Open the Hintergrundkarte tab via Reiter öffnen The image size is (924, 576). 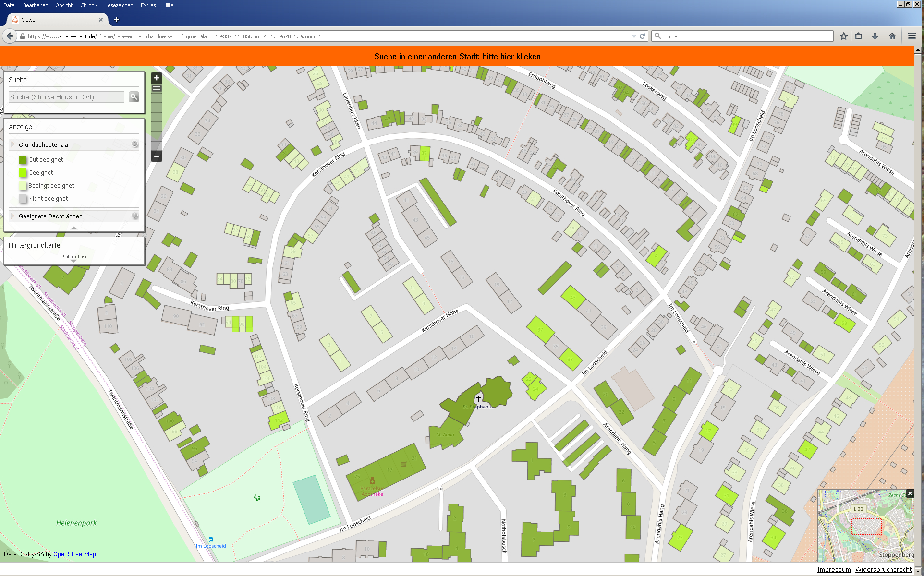[x=73, y=258]
